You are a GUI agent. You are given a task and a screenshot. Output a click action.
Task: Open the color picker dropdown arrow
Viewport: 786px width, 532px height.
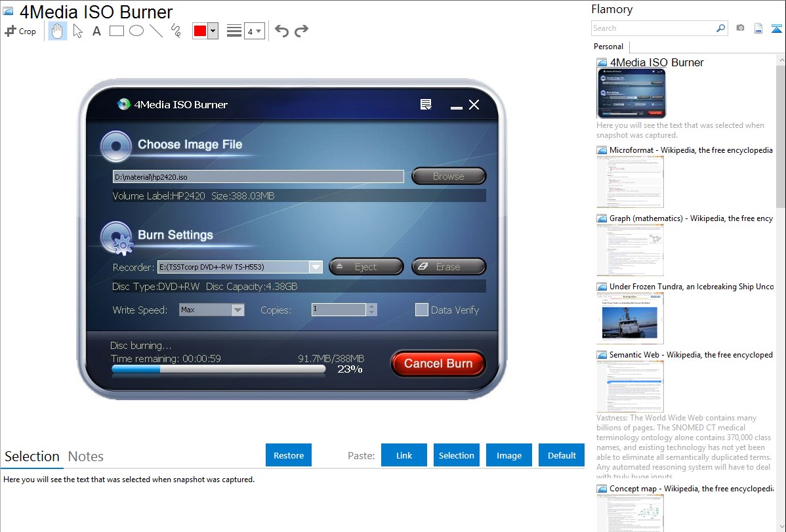point(213,31)
